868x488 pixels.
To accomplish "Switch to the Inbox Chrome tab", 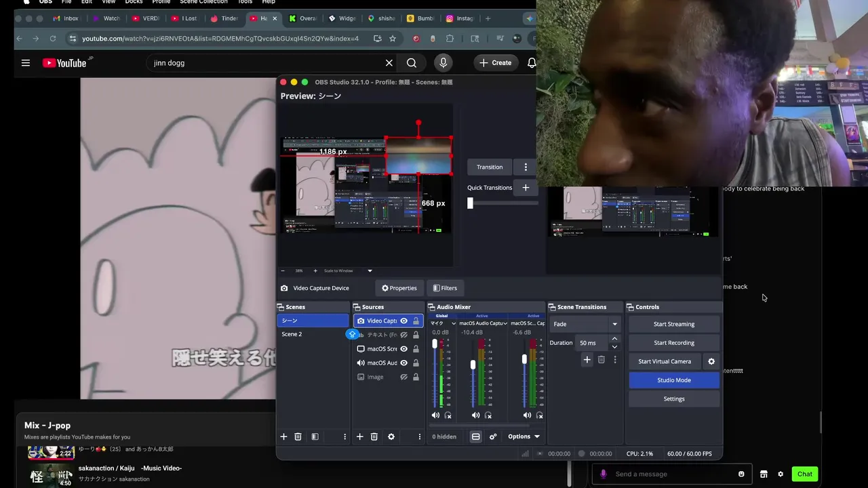I will (66, 18).
